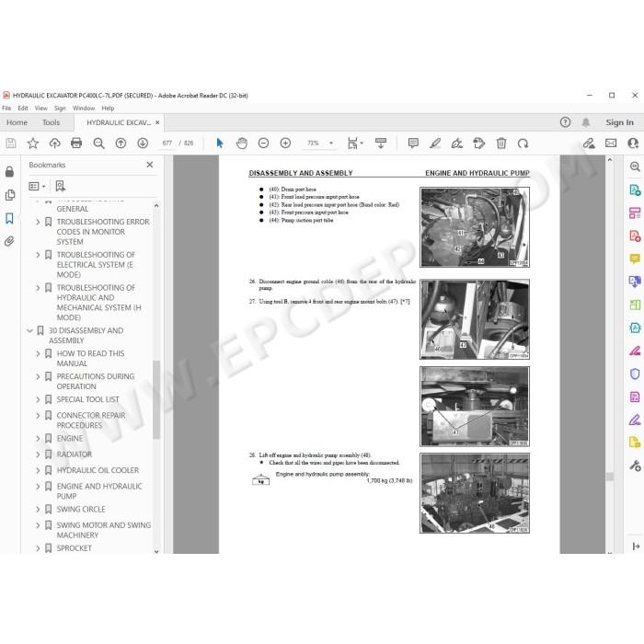This screenshot has height=644, width=644.
Task: Open bookmark options dropdown
Action: 37,186
